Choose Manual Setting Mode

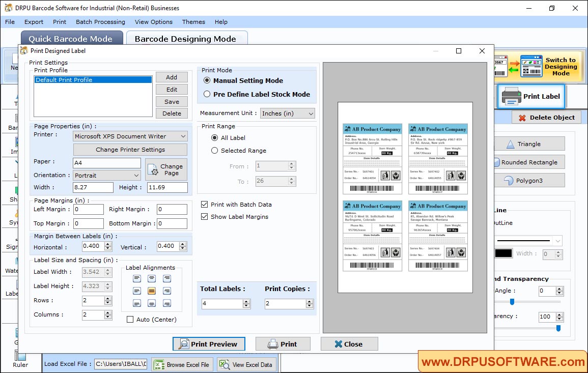coord(207,80)
